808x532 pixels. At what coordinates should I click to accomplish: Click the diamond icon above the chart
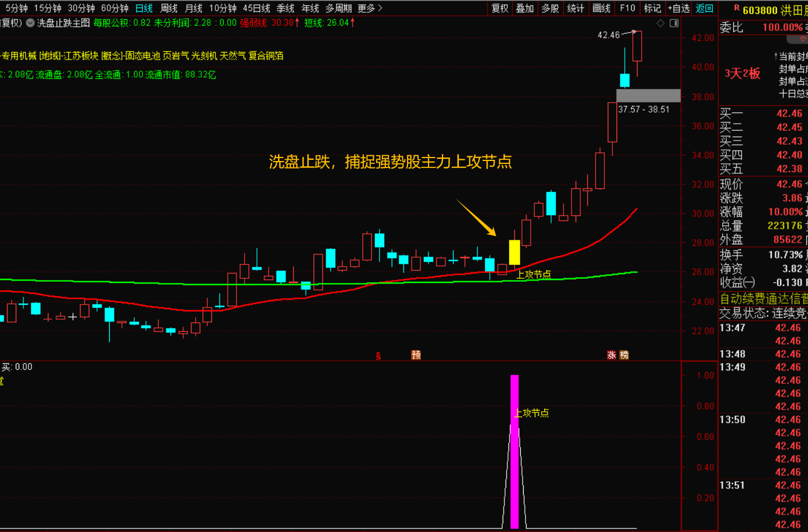click(660, 23)
